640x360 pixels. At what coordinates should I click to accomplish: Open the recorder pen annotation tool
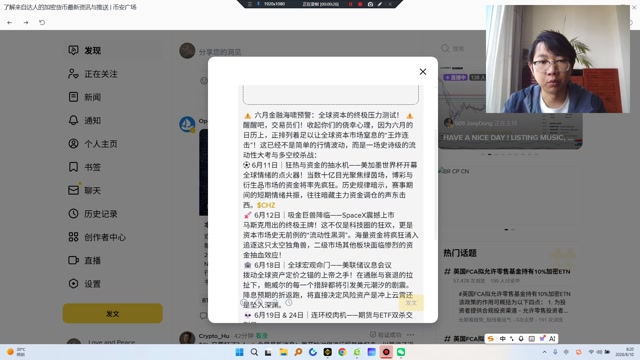pyautogui.click(x=380, y=4)
